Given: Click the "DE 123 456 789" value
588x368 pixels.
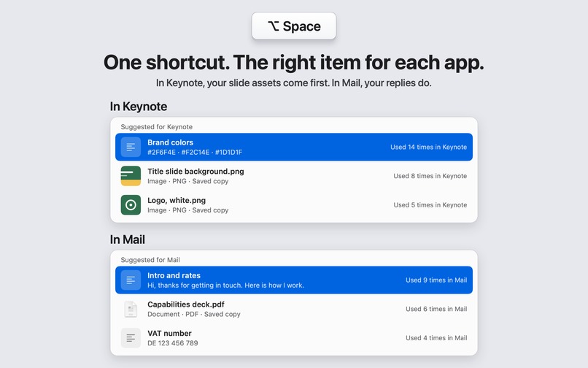Looking at the screenshot, I should (x=172, y=343).
